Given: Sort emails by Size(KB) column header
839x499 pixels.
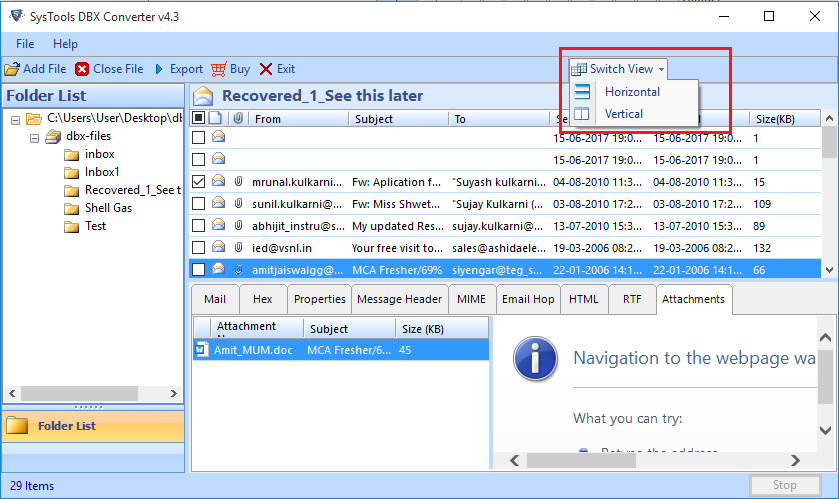Looking at the screenshot, I should coord(784,118).
